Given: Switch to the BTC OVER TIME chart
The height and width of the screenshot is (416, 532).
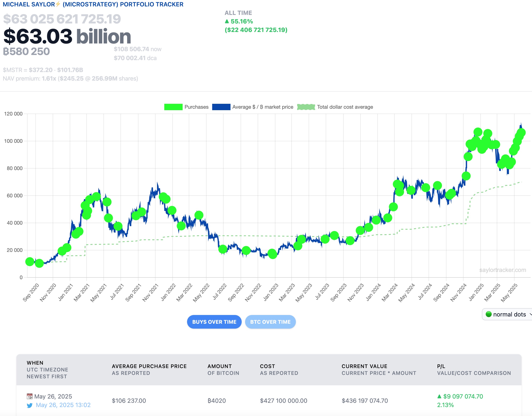Looking at the screenshot, I should pos(270,322).
